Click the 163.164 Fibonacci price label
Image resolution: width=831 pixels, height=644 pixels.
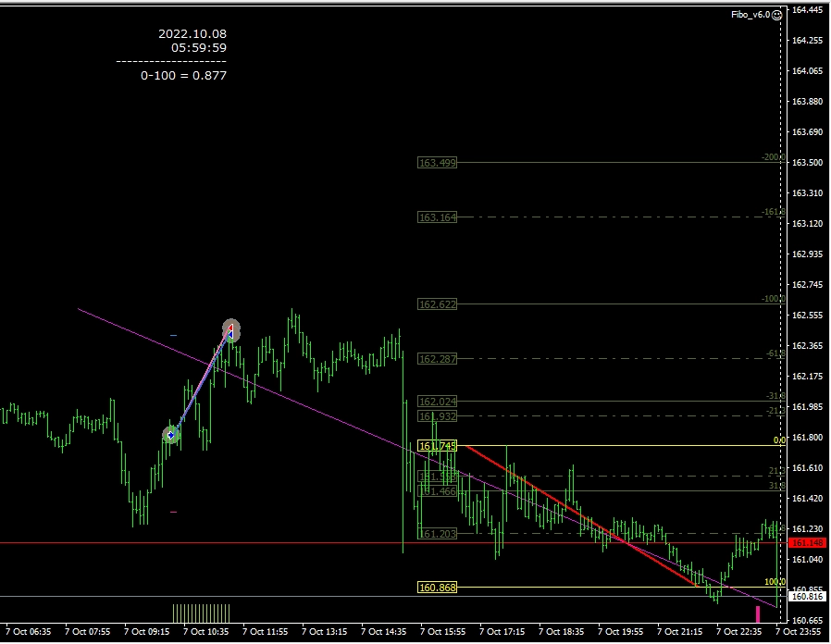click(437, 217)
